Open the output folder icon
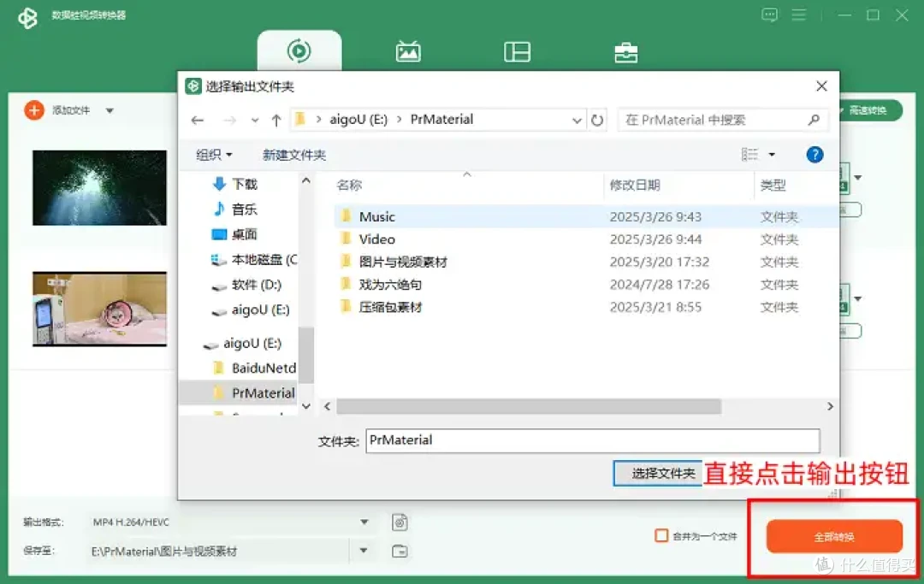The image size is (924, 584). (x=400, y=551)
